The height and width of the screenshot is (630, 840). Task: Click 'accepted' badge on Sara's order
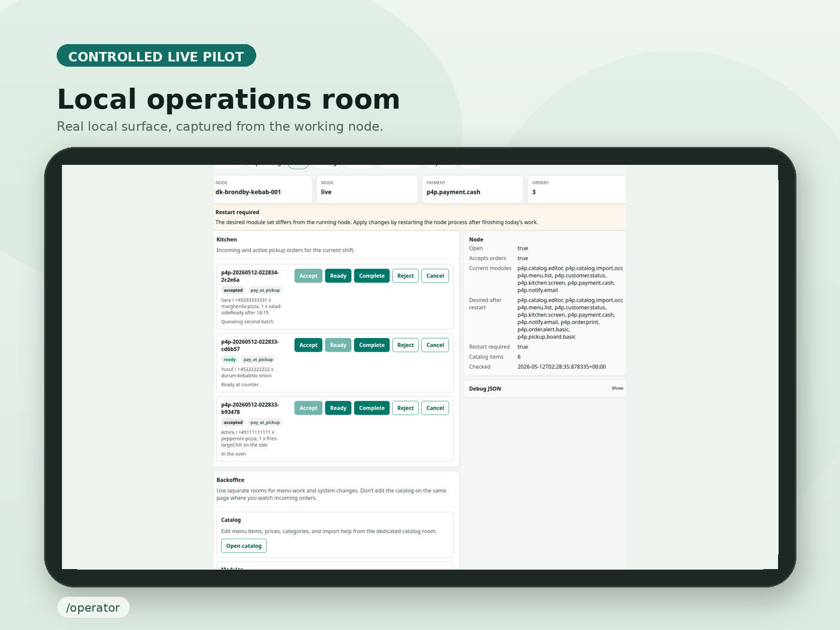click(x=233, y=290)
